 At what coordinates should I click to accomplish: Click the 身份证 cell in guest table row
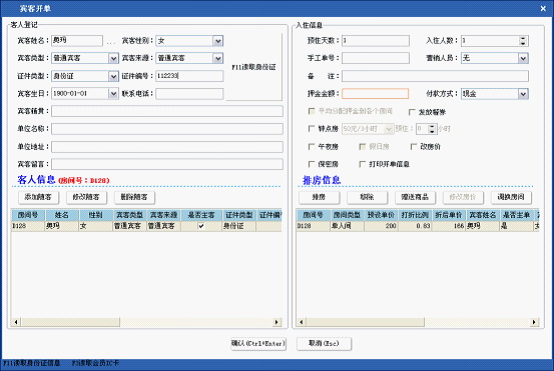click(x=239, y=226)
